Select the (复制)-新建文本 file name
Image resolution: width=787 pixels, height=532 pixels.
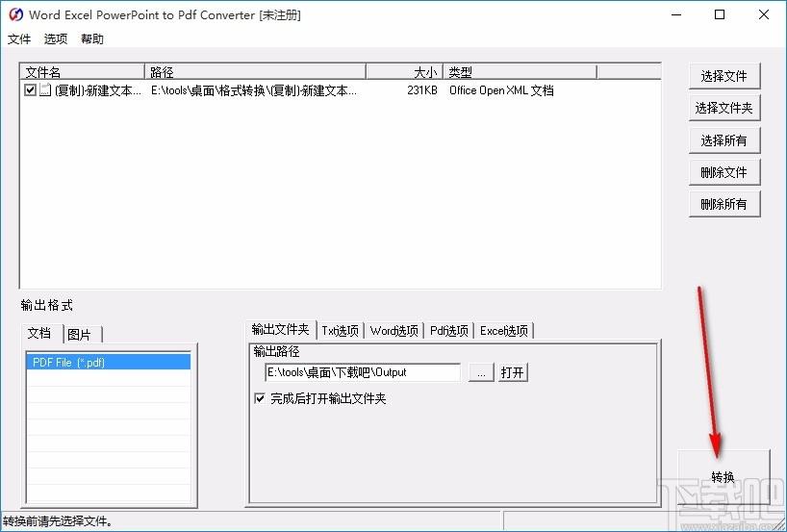98,90
